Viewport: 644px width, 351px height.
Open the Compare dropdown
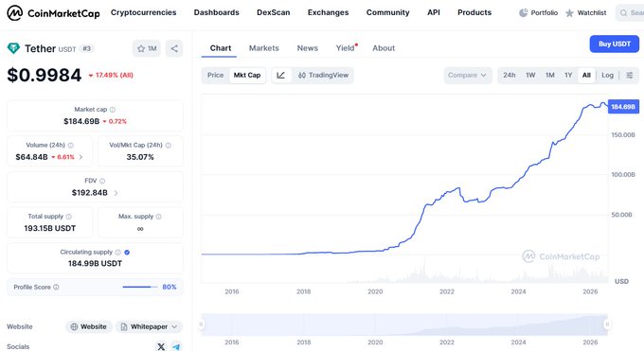point(468,75)
